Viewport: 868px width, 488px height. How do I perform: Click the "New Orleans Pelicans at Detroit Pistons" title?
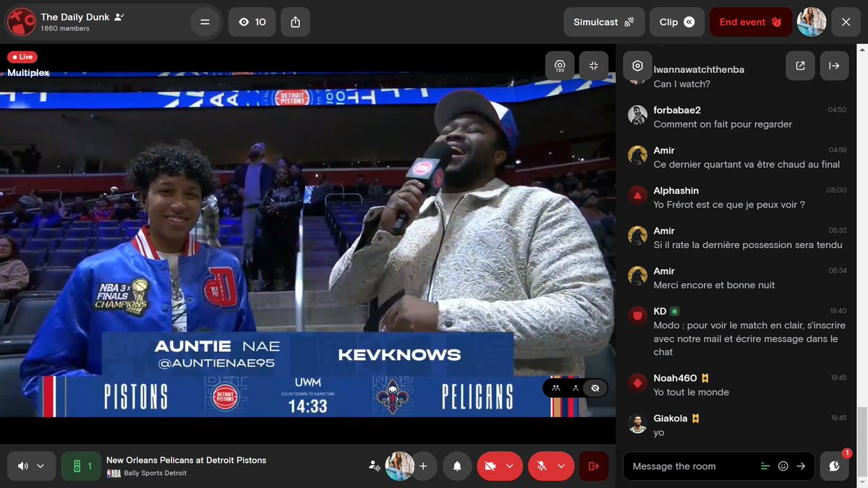point(186,460)
